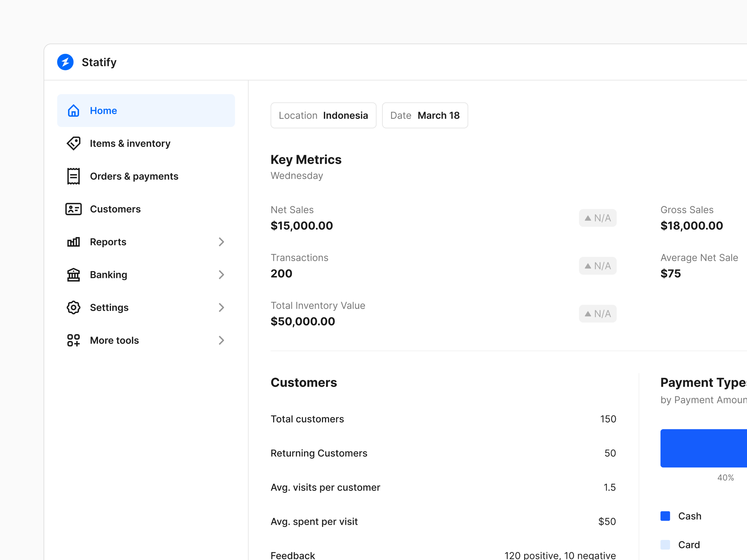Click the Transactions N/A badge

(x=597, y=266)
